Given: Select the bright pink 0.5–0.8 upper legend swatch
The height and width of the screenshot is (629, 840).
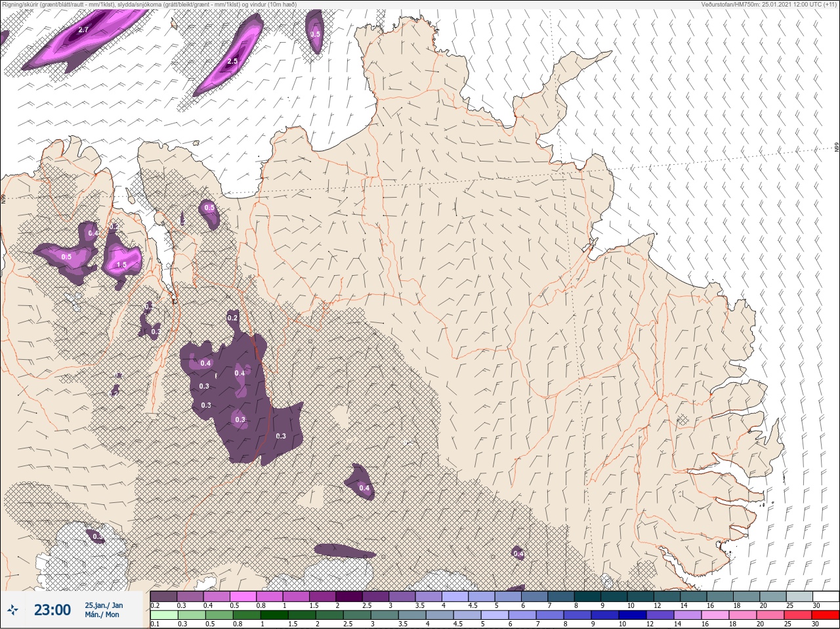Looking at the screenshot, I should coord(243,596).
